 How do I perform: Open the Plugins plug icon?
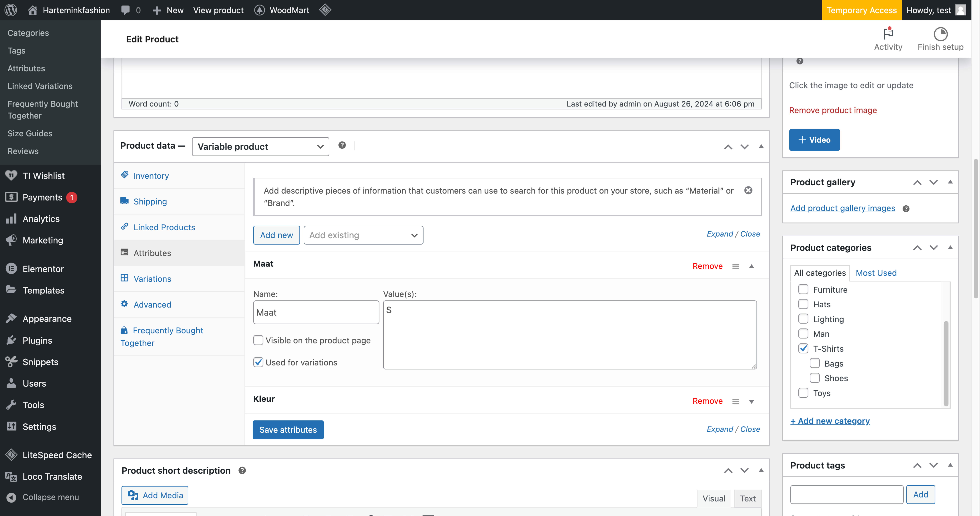tap(11, 340)
